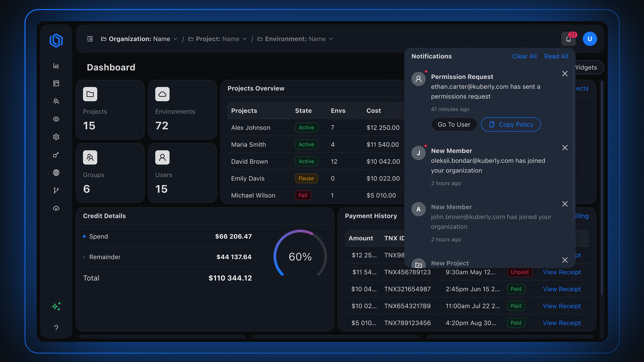Click the Copy Policy button
This screenshot has width=644, height=362.
click(511, 124)
